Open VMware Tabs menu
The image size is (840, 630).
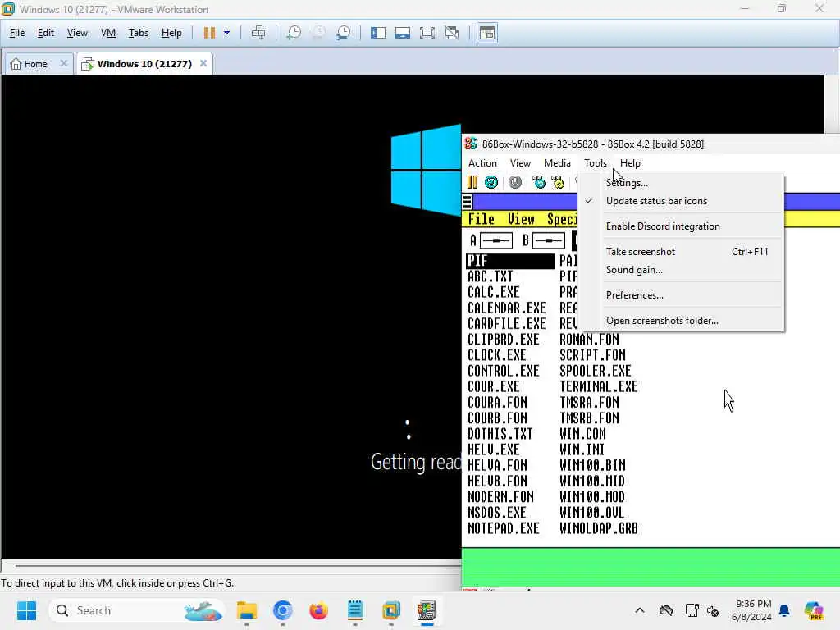pos(138,33)
